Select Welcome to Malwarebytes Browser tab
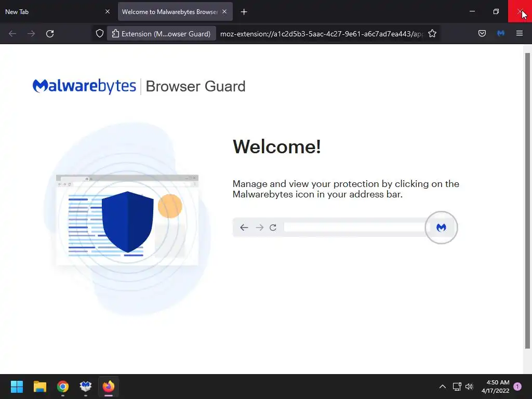This screenshot has height=399, width=532. (x=170, y=11)
